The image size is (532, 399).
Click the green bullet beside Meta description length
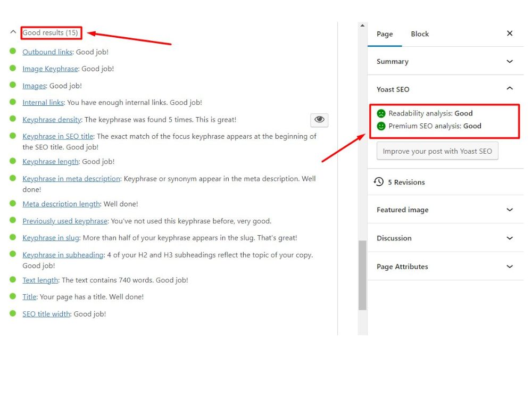click(13, 203)
